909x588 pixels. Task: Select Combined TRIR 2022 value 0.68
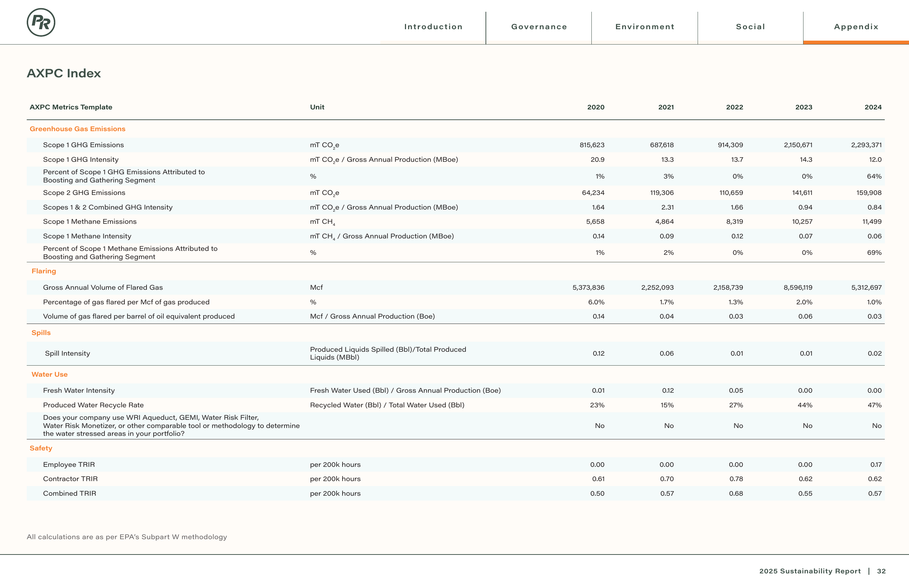[x=736, y=494]
